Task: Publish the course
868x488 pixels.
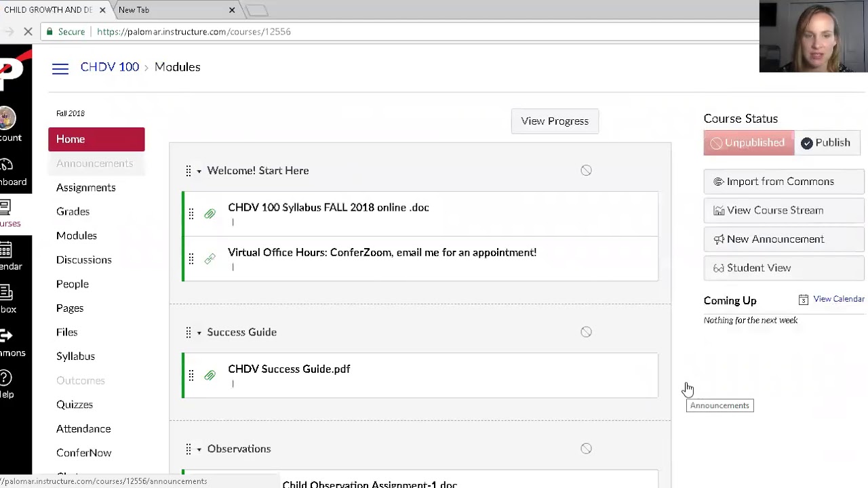Action: coord(825,143)
